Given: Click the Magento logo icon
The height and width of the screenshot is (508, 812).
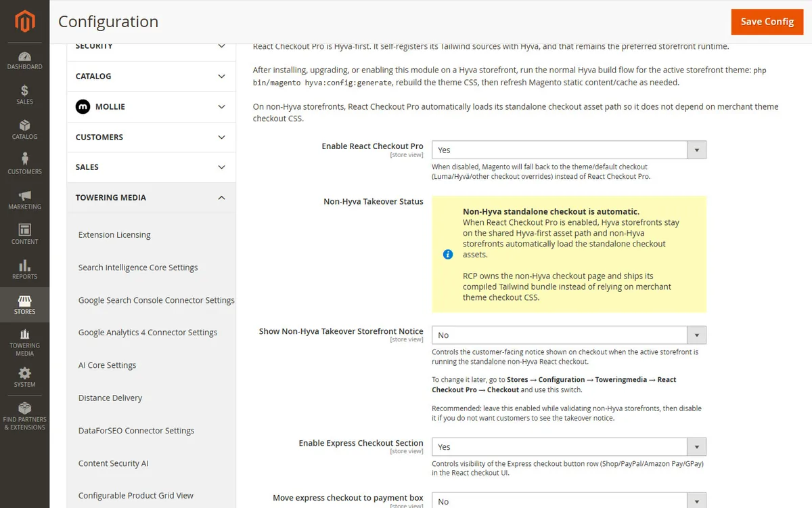Looking at the screenshot, I should [24, 22].
